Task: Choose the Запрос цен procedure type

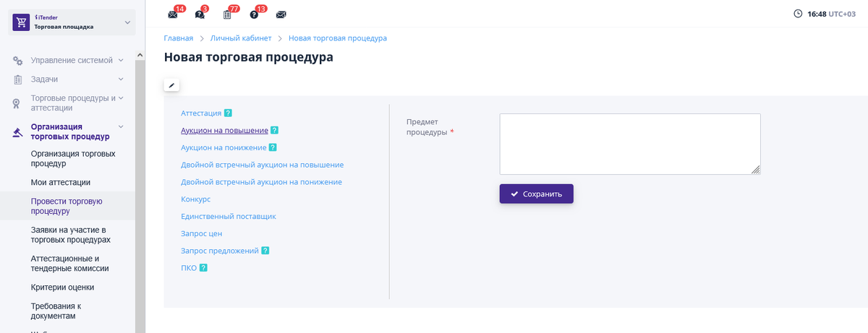Action: tap(201, 233)
